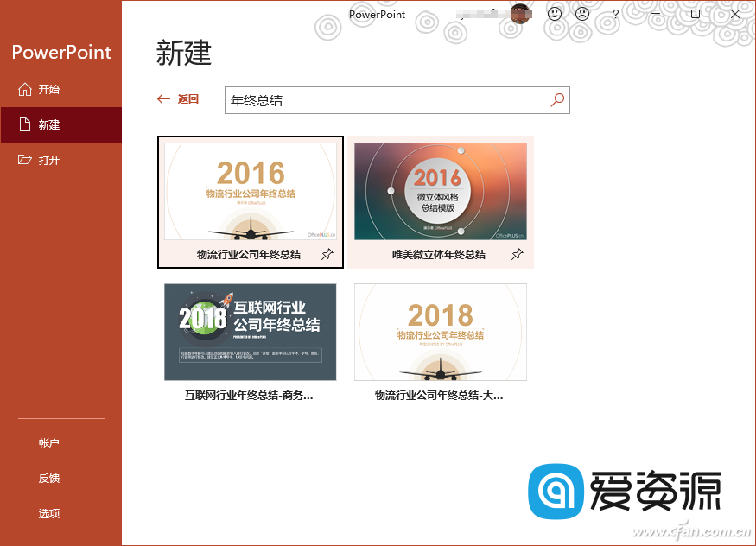Pin the 唯美微立体年终总结 template
The image size is (756, 546).
518,254
